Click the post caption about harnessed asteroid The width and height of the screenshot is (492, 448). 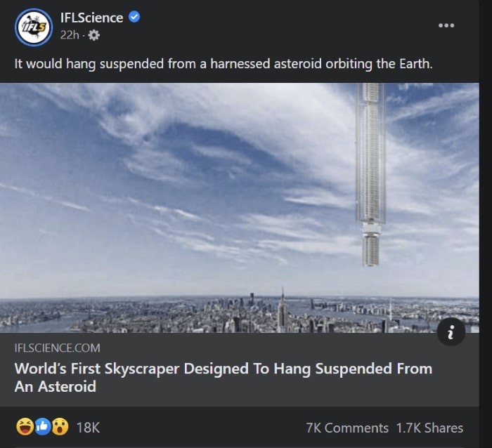coord(224,63)
